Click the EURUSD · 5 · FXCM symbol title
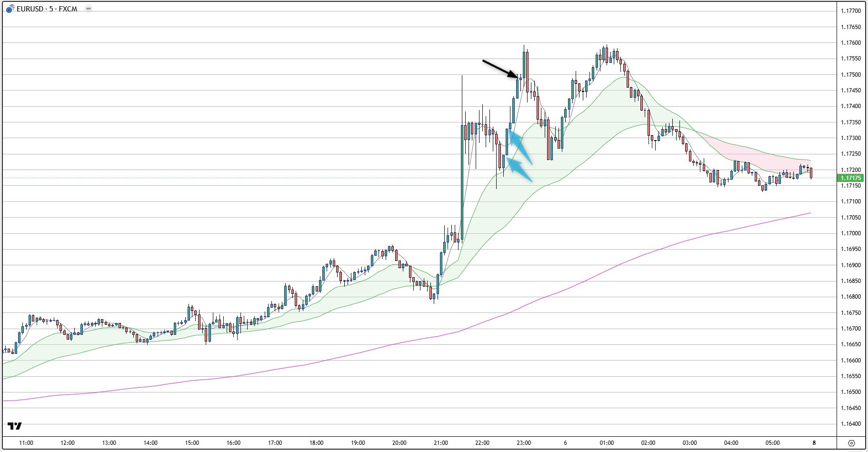 [47, 9]
